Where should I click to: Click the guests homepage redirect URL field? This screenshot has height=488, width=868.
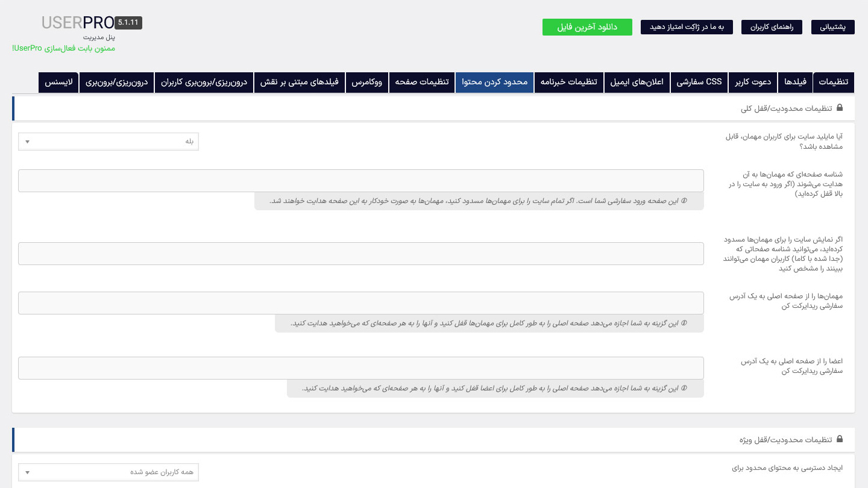pyautogui.click(x=361, y=303)
